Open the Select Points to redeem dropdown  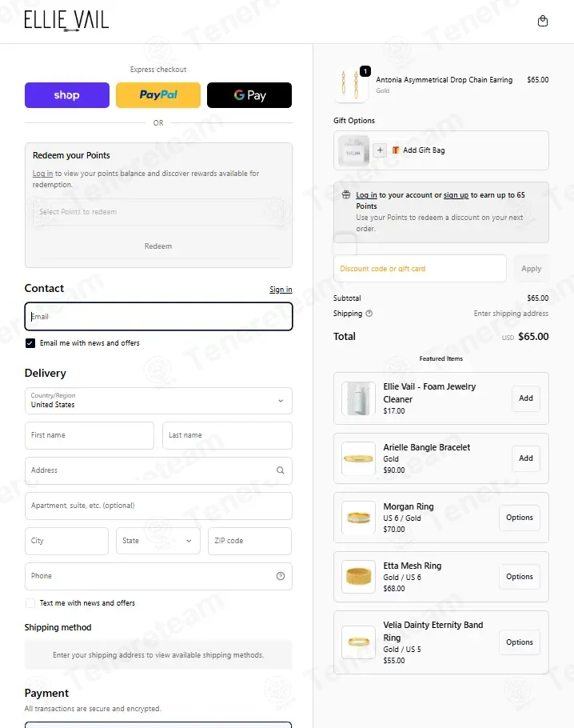(158, 212)
